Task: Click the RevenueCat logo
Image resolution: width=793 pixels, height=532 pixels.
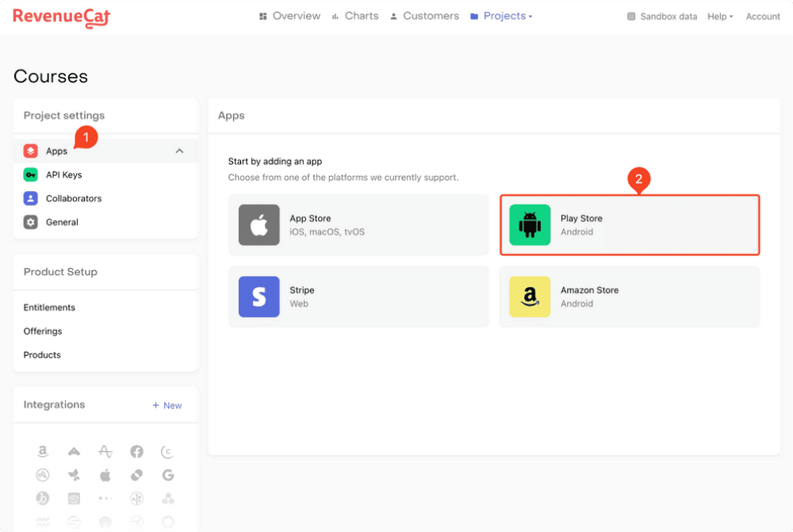Action: point(61,17)
